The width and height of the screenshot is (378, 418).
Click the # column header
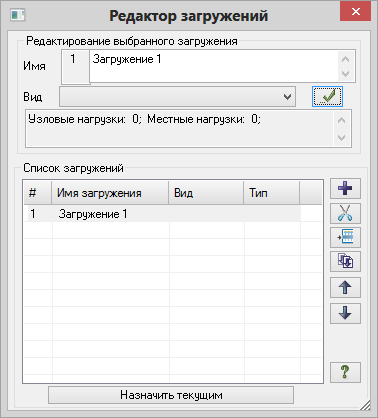[x=38, y=193]
